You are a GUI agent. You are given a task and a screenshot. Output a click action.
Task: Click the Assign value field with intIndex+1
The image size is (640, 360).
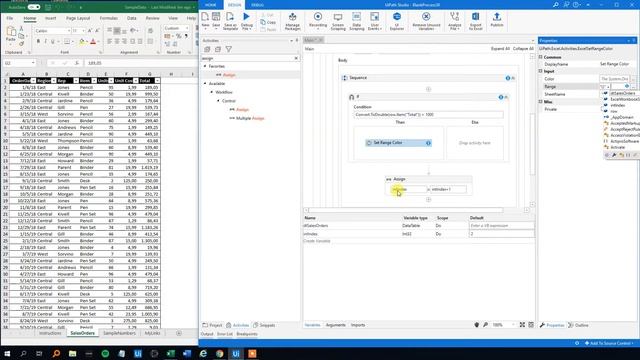448,189
